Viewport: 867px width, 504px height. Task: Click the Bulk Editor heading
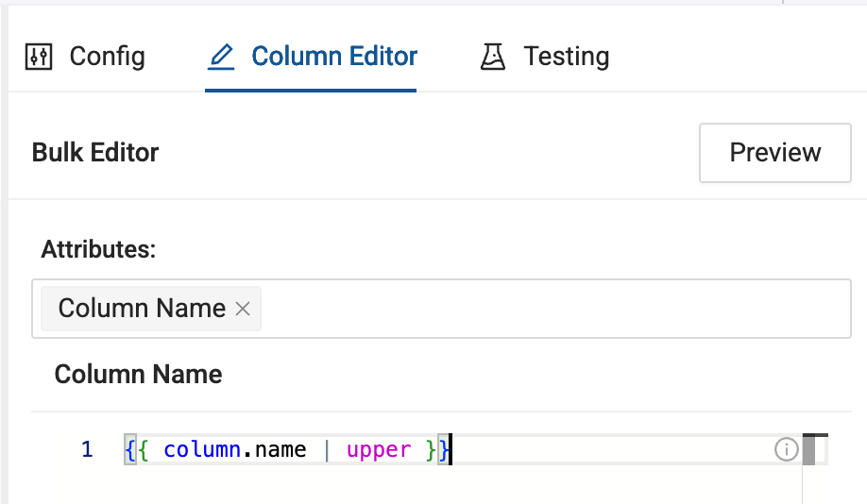[x=95, y=152]
